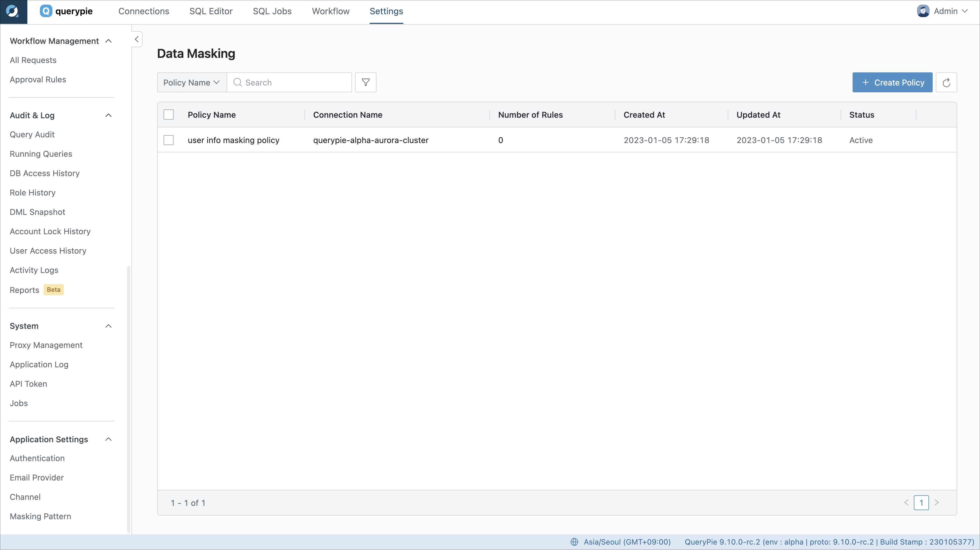Viewport: 980px width, 550px height.
Task: Click the blue querypie Q logo
Action: click(x=46, y=11)
